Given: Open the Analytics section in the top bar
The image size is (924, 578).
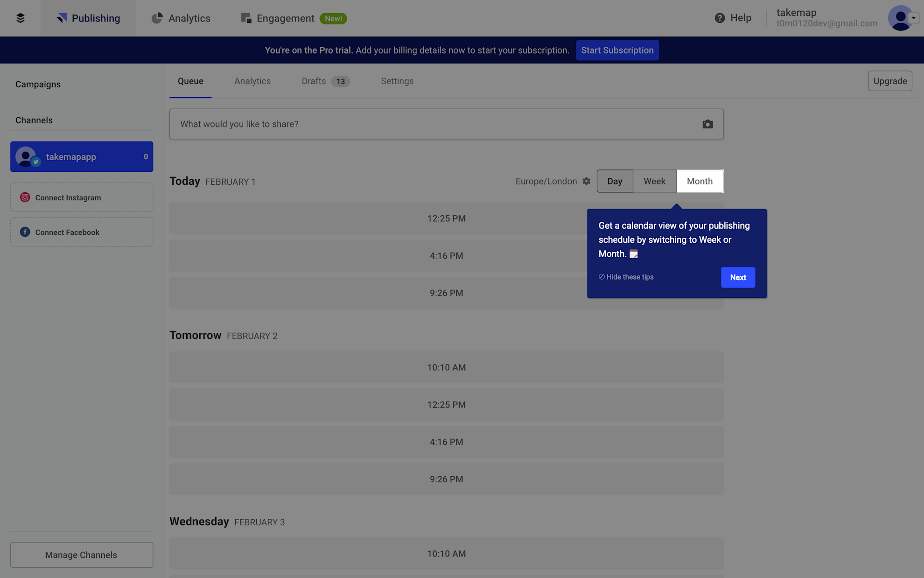Looking at the screenshot, I should tap(181, 18).
